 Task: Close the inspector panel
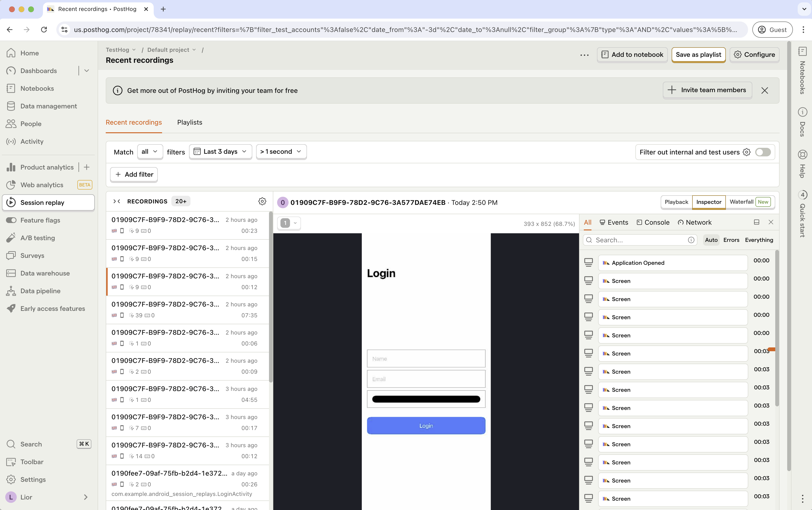(x=771, y=222)
